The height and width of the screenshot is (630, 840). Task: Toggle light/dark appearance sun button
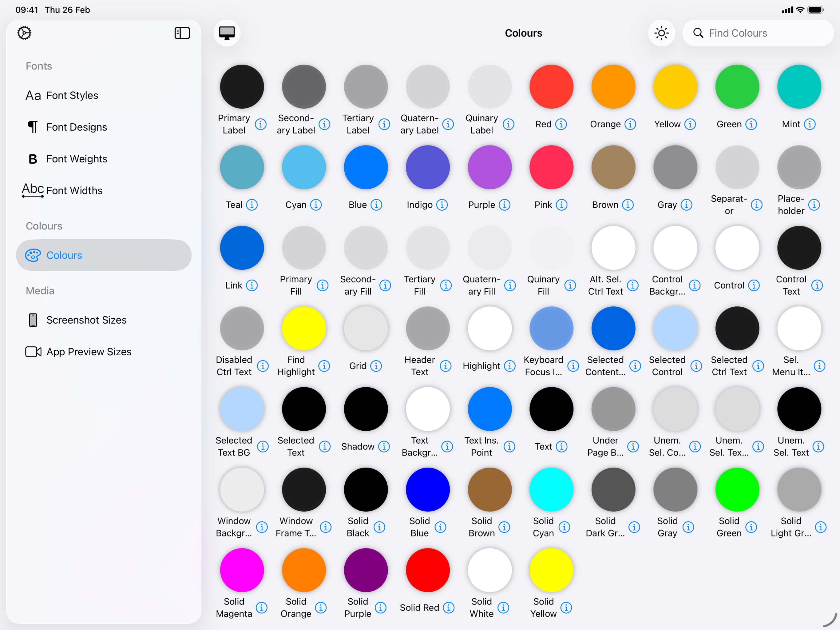pos(661,33)
